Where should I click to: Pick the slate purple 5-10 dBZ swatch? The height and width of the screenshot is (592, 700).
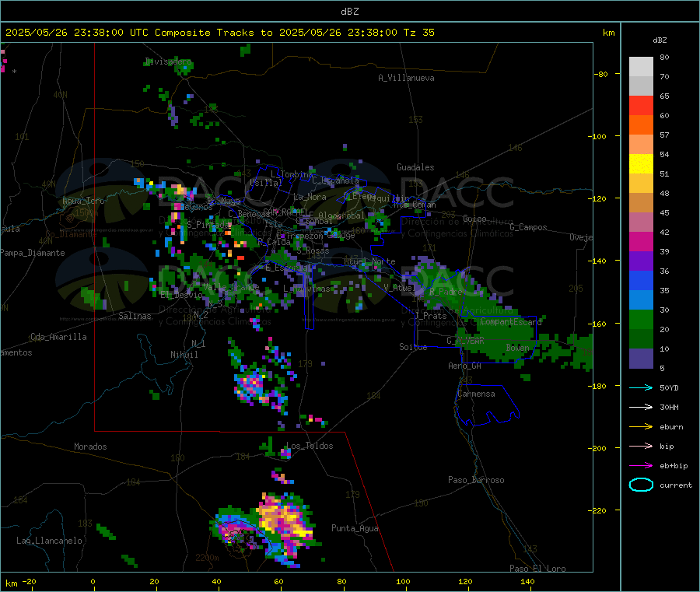641,359
